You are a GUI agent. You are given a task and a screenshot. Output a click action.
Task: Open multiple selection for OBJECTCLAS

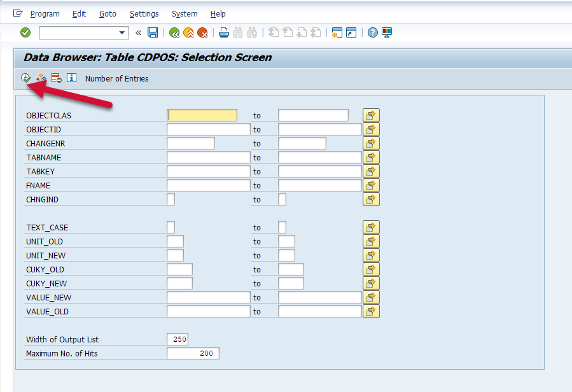click(371, 115)
